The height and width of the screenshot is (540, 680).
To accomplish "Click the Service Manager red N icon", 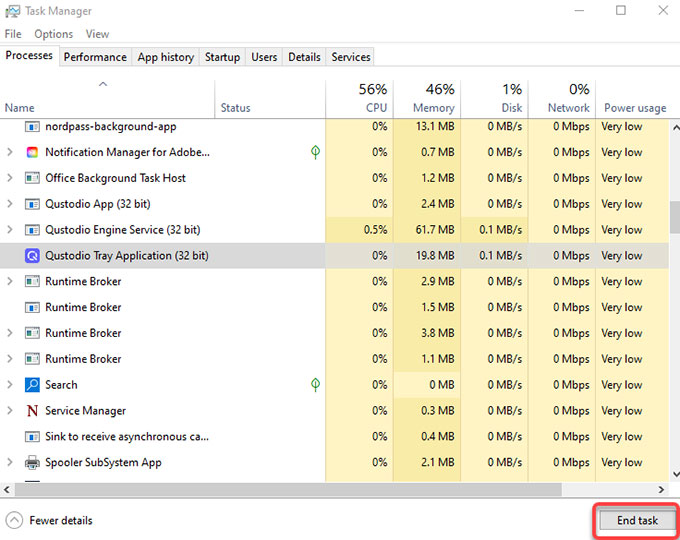I will coord(32,411).
